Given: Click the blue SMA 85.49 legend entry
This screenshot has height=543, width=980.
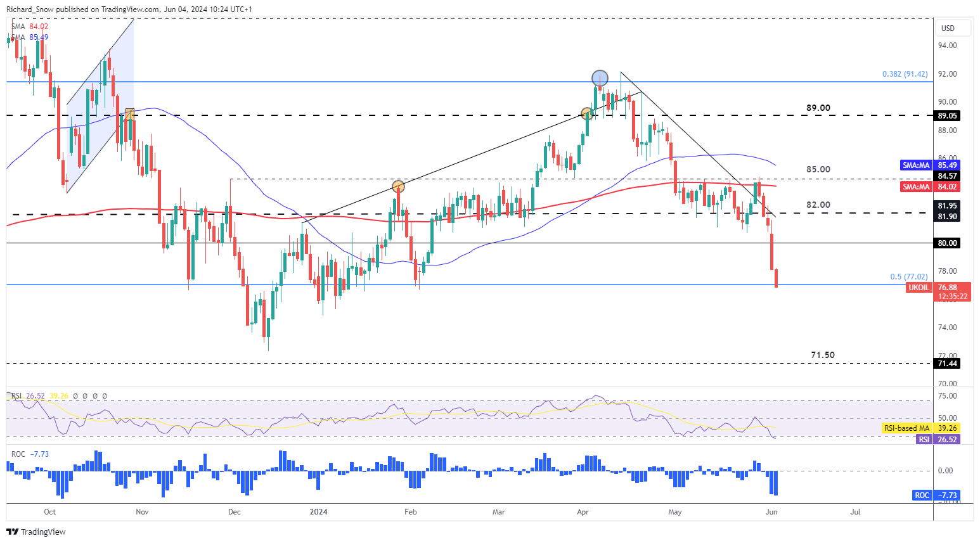Looking at the screenshot, I should (29, 37).
